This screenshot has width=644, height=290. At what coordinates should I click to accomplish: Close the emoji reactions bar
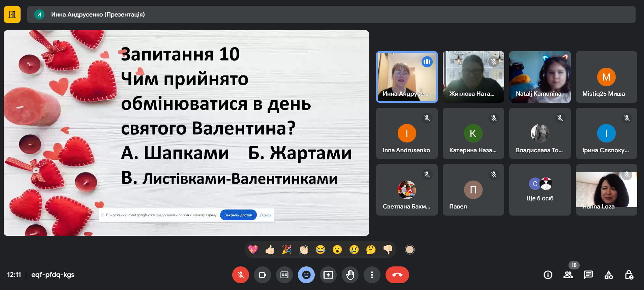click(x=306, y=275)
